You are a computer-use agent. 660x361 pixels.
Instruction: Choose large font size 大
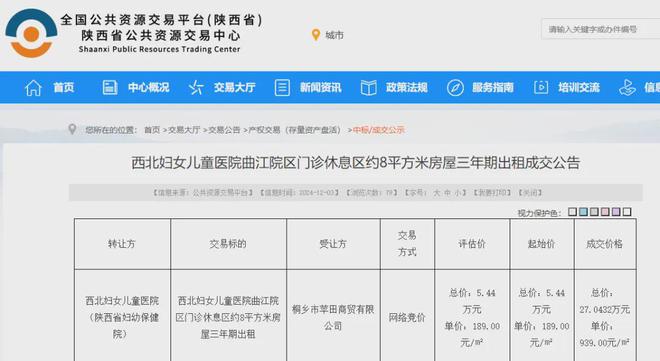(x=436, y=193)
